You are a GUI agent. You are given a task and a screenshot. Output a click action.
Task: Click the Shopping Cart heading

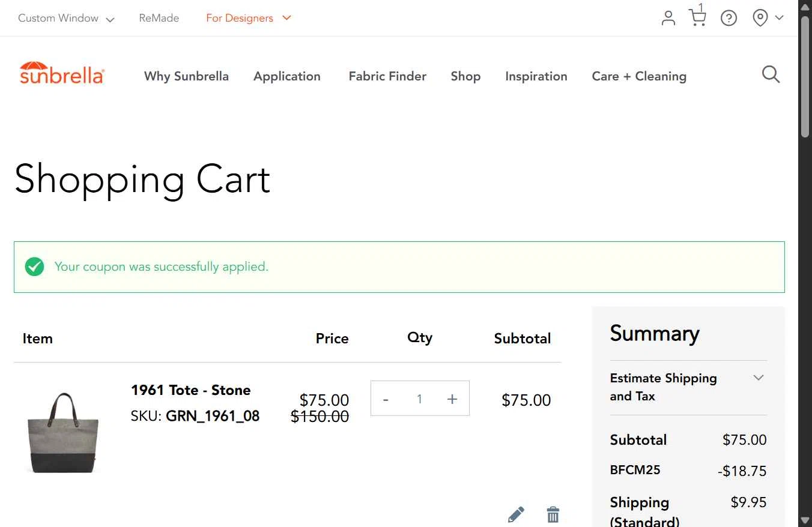pos(142,179)
